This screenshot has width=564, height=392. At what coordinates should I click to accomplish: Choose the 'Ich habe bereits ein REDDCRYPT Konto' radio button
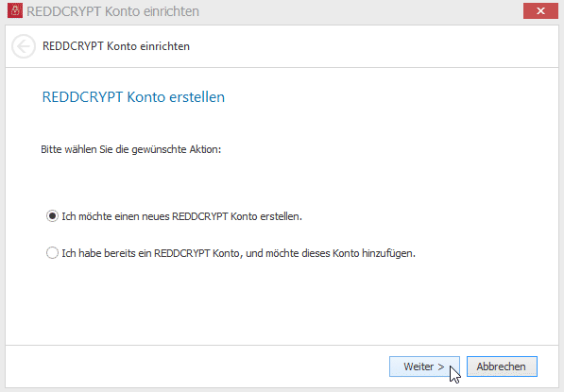[52, 253]
